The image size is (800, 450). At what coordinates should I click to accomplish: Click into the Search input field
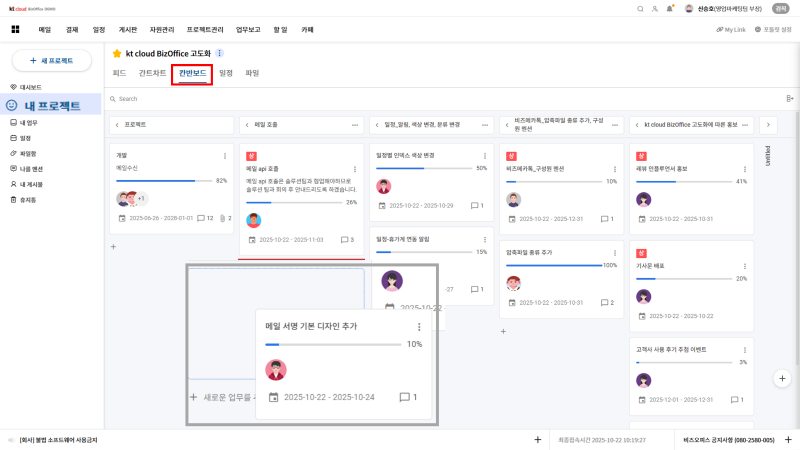point(300,98)
